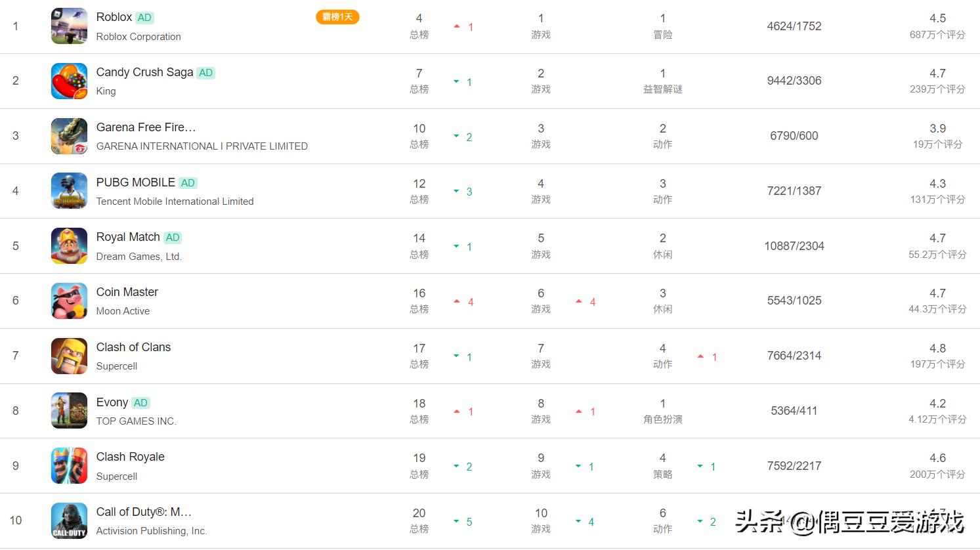Click publisher Tencent Mobile International Limited
This screenshot has width=980, height=550.
[175, 201]
